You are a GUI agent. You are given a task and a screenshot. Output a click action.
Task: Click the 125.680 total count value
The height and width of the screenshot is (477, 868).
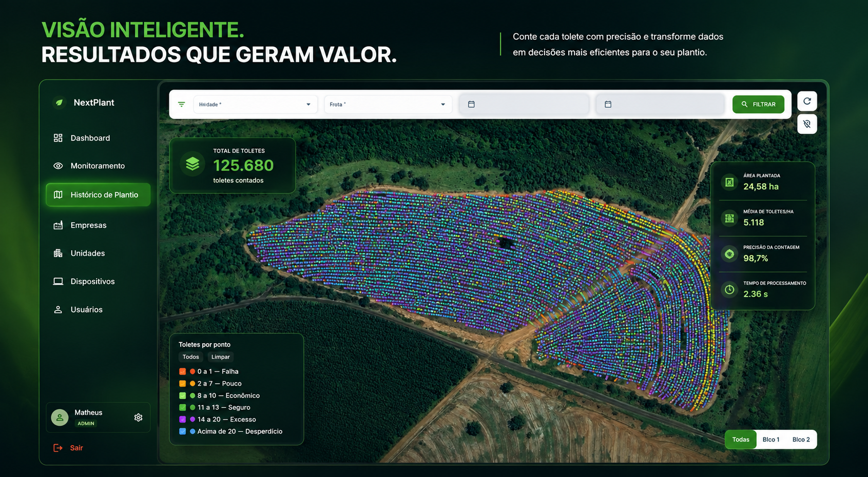243,165
